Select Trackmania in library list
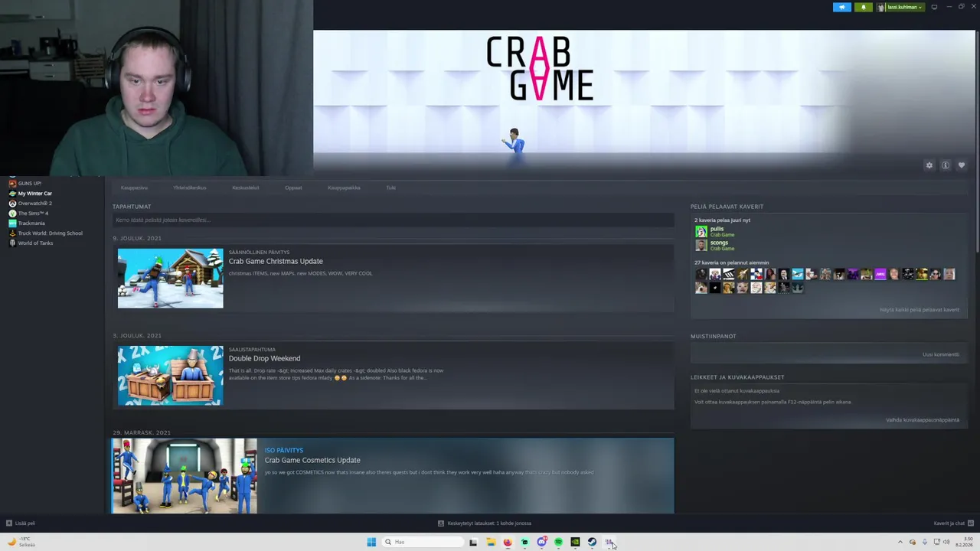The width and height of the screenshot is (980, 551). pyautogui.click(x=31, y=223)
